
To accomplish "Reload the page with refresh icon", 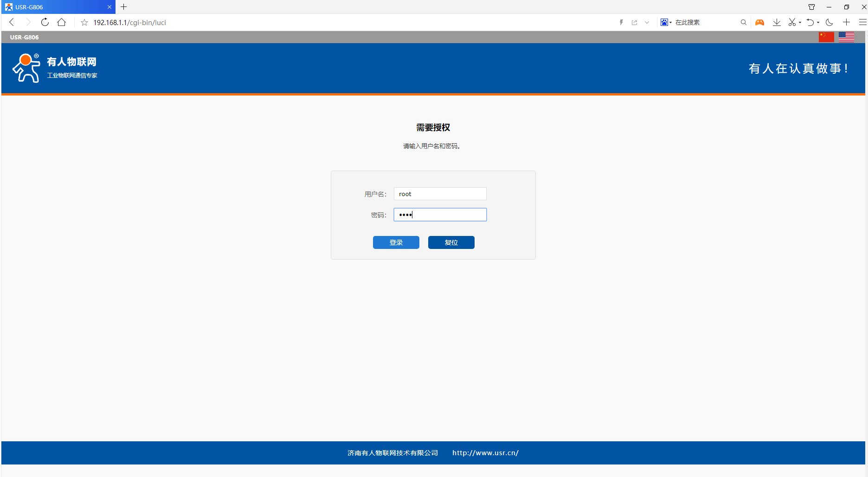I will pos(45,22).
